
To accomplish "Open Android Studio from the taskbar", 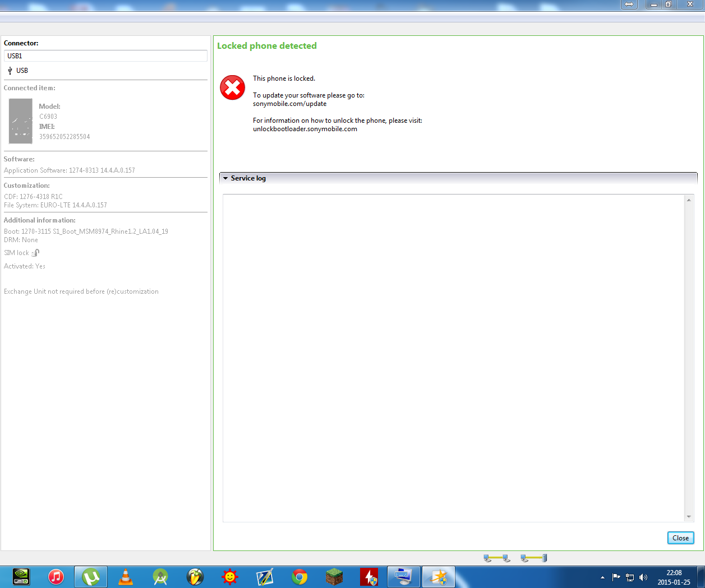I will click(x=160, y=577).
